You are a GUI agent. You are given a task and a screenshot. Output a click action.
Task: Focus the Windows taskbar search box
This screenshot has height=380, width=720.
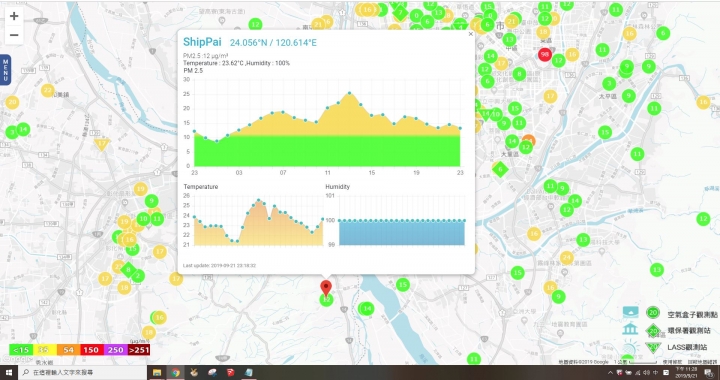coord(82,373)
